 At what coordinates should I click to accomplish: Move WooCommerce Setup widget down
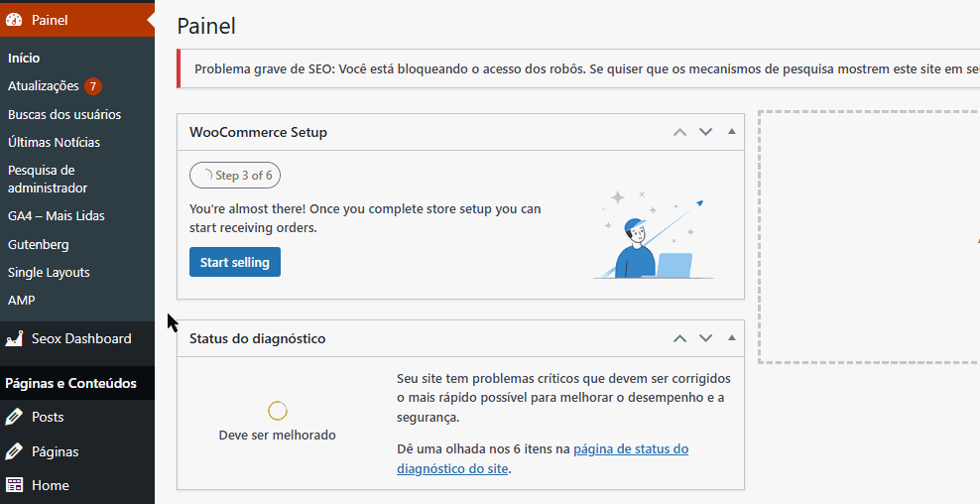[x=705, y=132]
